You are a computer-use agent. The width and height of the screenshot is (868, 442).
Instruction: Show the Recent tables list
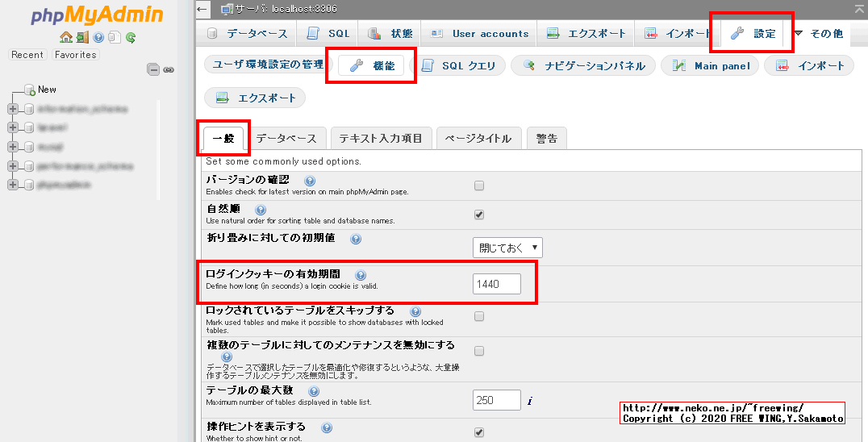tap(27, 55)
